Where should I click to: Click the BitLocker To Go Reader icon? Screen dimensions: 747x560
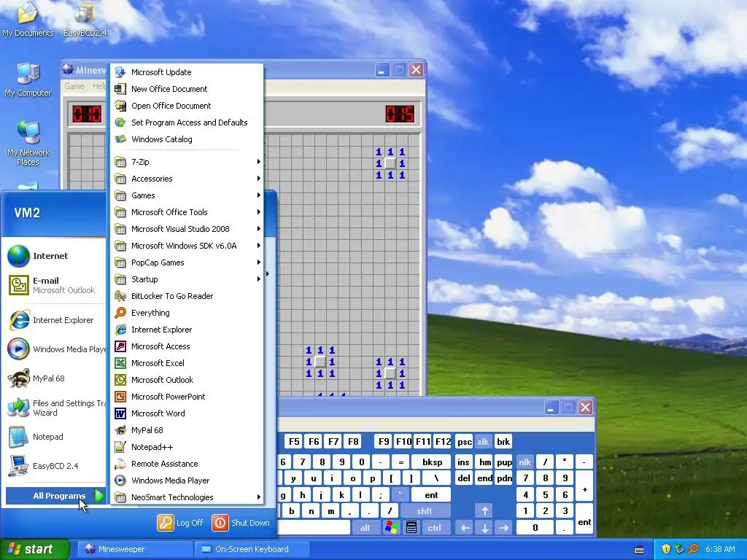[120, 296]
